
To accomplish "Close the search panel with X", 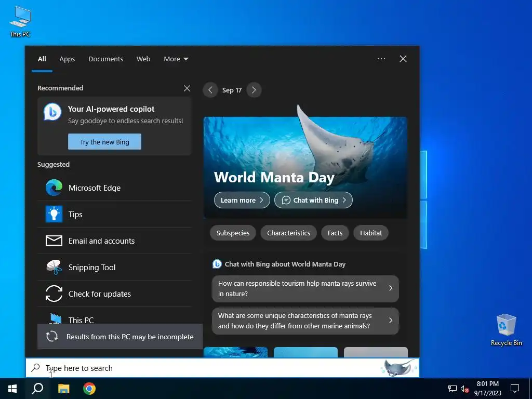I will (403, 59).
